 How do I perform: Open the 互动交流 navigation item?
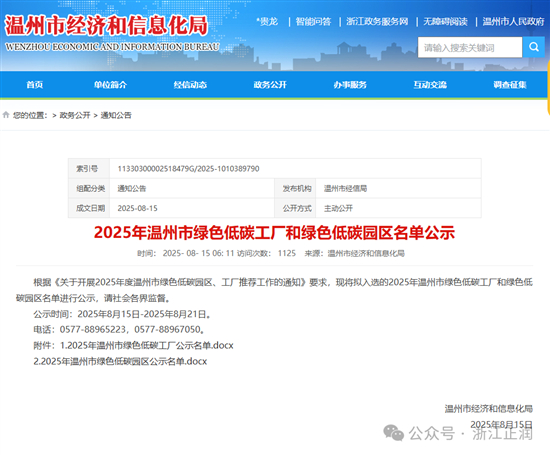(430, 85)
